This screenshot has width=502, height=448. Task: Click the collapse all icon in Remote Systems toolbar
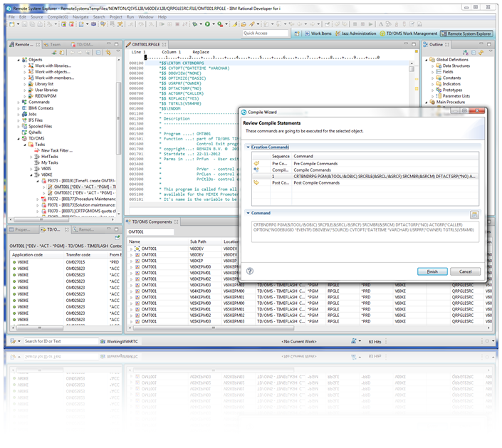[x=98, y=53]
